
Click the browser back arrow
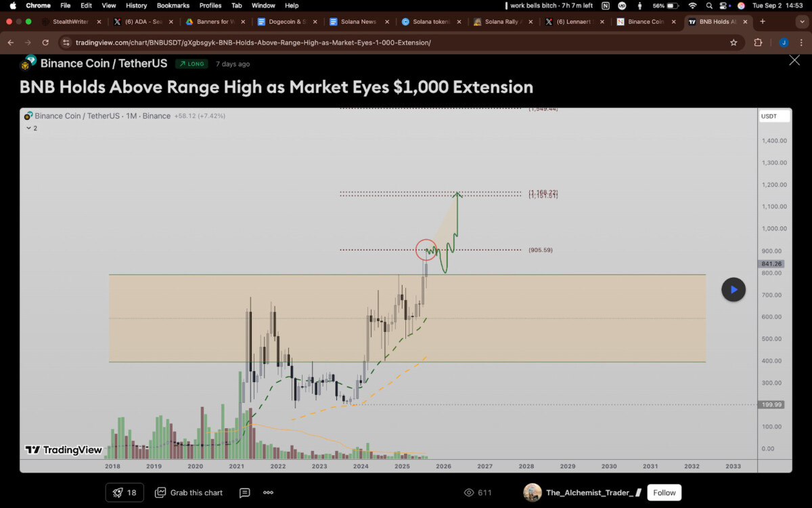11,43
